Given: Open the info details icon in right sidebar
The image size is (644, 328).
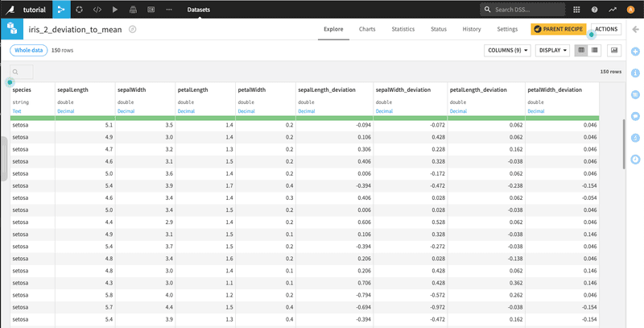Looking at the screenshot, I should point(635,73).
